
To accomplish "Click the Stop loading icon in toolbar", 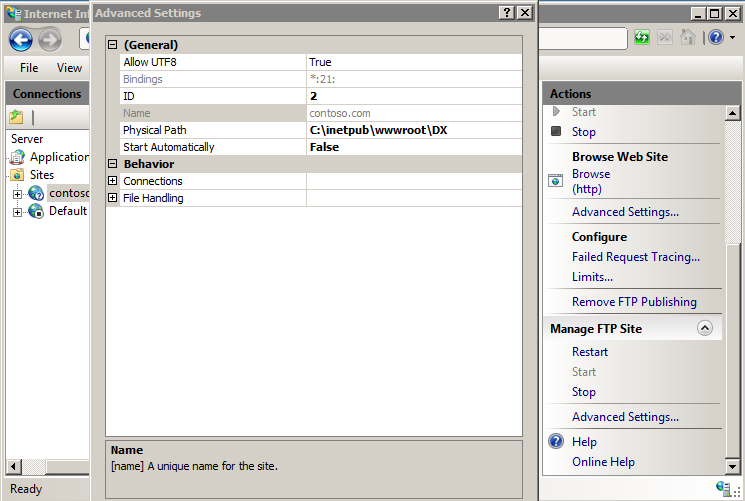I will tap(665, 37).
